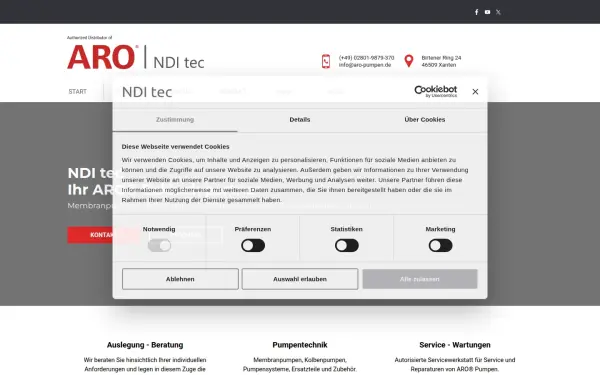Switch to the Über Cookies tab
The height and width of the screenshot is (375, 600).
click(x=425, y=120)
